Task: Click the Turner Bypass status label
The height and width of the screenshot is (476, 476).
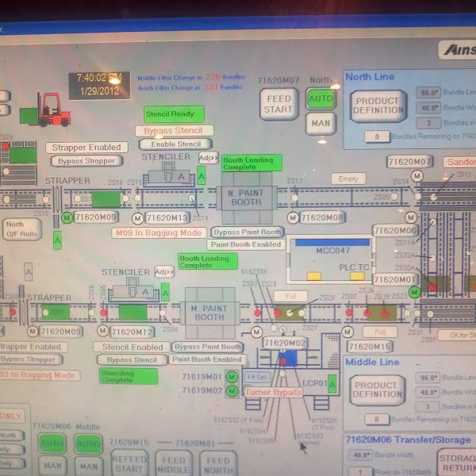Action: [273, 392]
